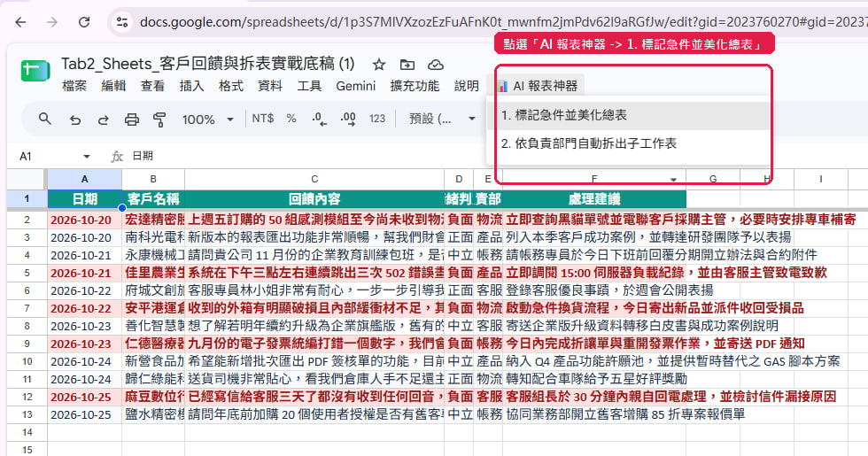Choose 1. 標記急件並美化總表

tap(629, 115)
